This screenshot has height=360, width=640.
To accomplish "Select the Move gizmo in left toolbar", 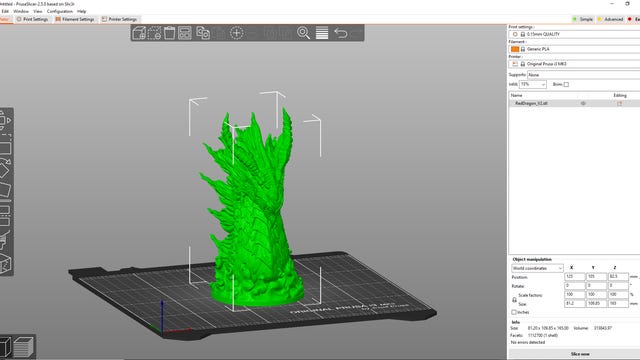I will click(x=5, y=121).
